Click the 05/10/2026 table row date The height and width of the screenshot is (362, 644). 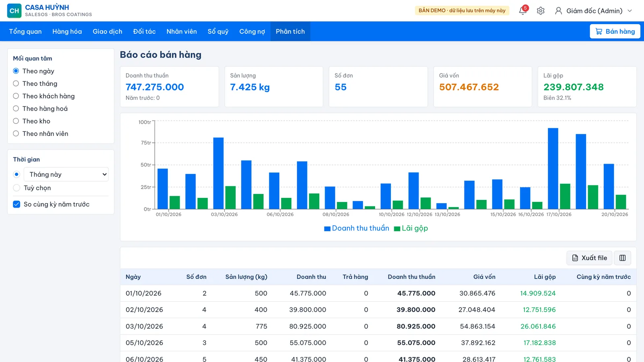[x=144, y=343]
